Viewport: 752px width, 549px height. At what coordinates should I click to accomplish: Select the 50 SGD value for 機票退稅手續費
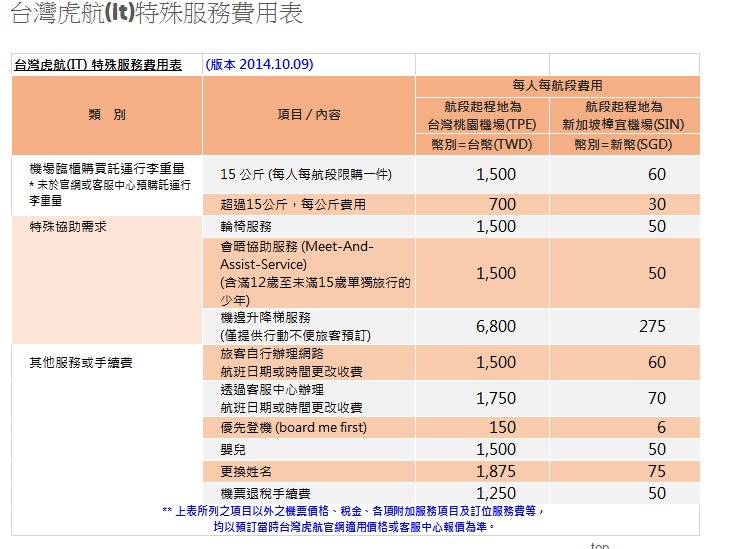(657, 494)
